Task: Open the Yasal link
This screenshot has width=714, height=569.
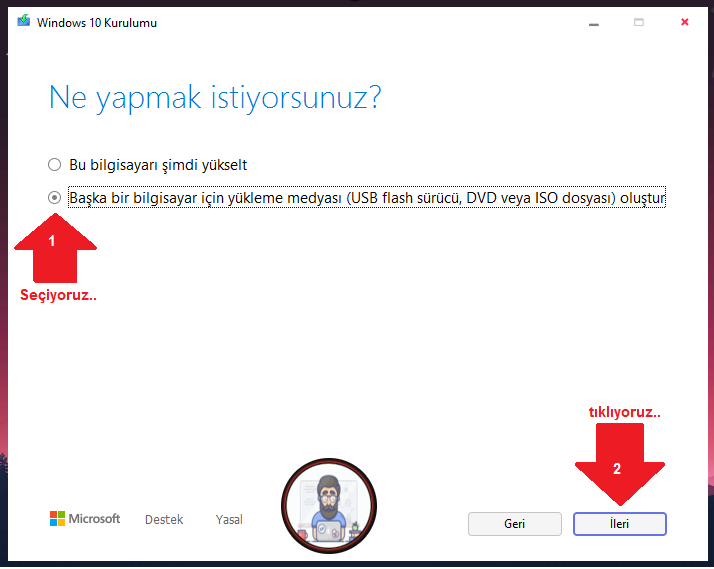Action: [229, 519]
